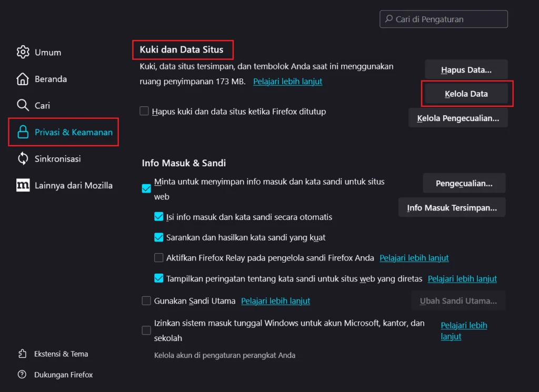Open Kelola Pengecualian... dialog
The image size is (539, 392).
coord(458,118)
